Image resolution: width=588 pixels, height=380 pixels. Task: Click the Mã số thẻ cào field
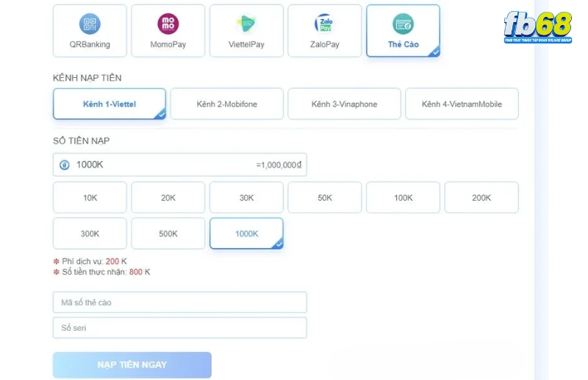pos(179,302)
